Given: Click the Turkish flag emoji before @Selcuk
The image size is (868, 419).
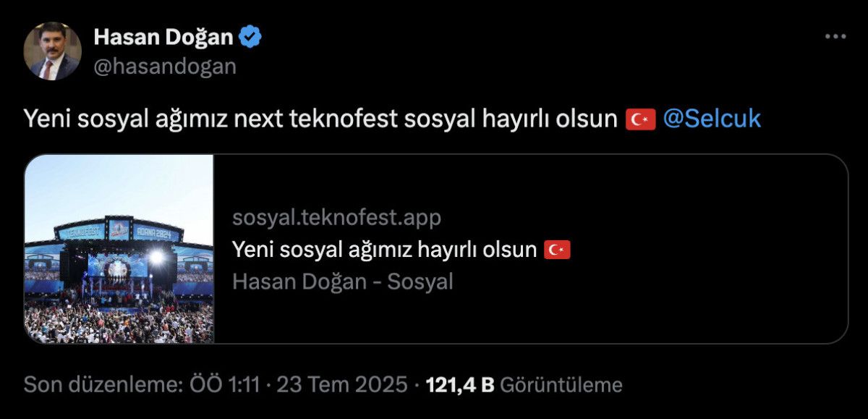Looking at the screenshot, I should [640, 119].
